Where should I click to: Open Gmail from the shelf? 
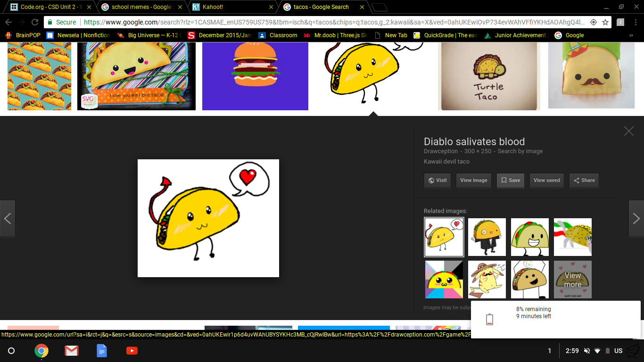72,351
